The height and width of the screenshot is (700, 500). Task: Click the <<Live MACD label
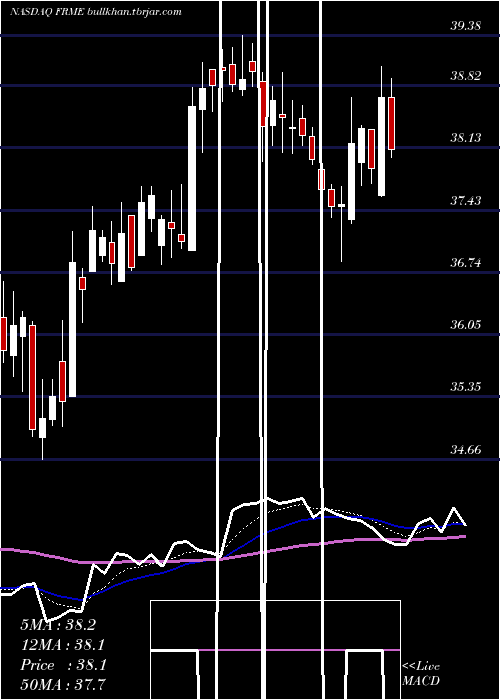(421, 673)
